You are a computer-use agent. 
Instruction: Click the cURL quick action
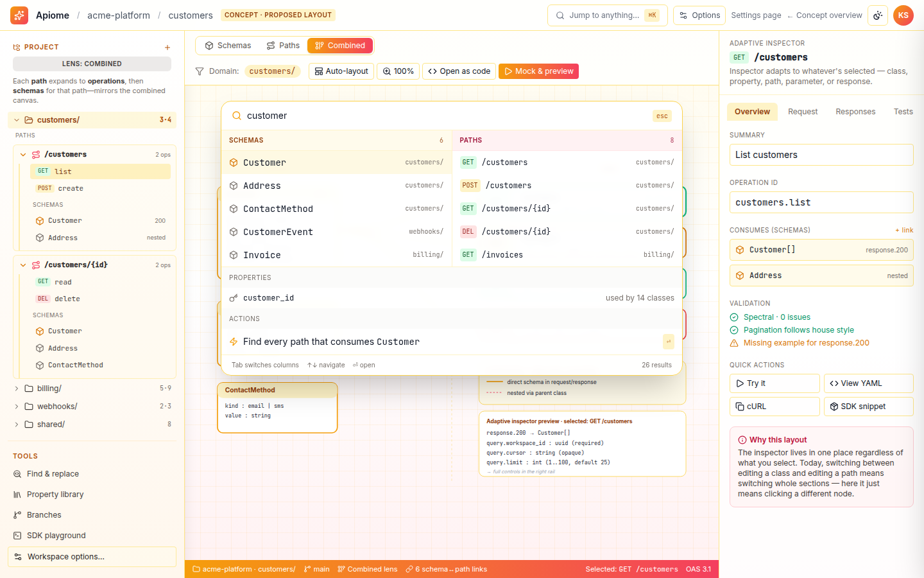774,407
